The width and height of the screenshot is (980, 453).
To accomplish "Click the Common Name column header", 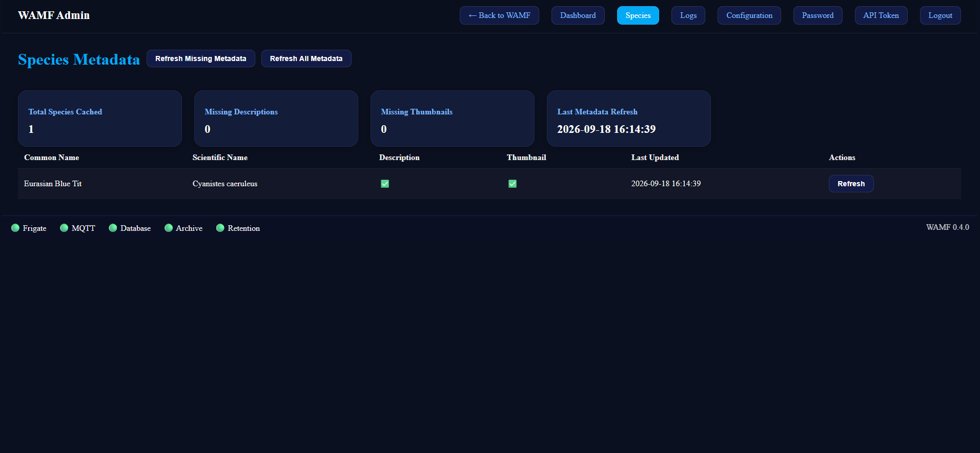I will coord(52,157).
